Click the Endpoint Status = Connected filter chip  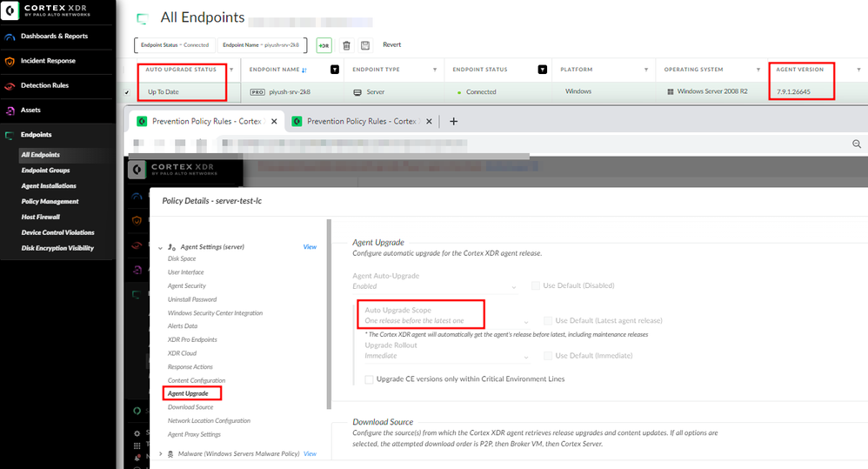[x=174, y=45]
